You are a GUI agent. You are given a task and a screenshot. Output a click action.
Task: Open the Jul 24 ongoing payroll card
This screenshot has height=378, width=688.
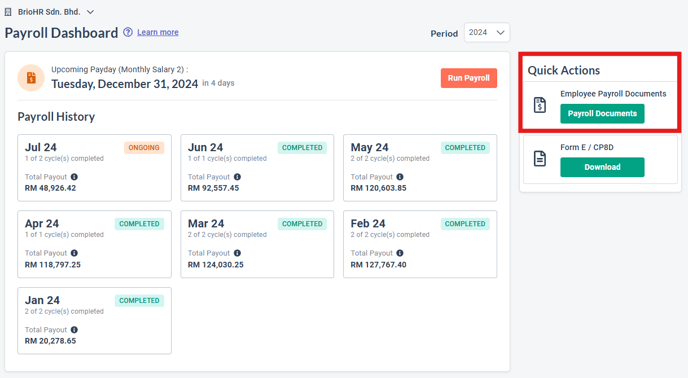point(94,168)
